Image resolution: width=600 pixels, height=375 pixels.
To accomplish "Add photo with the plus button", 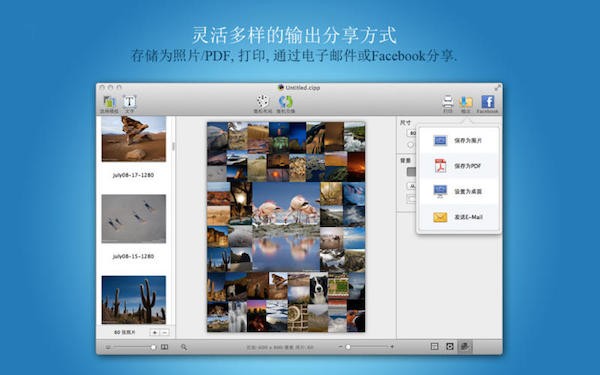I will [155, 333].
